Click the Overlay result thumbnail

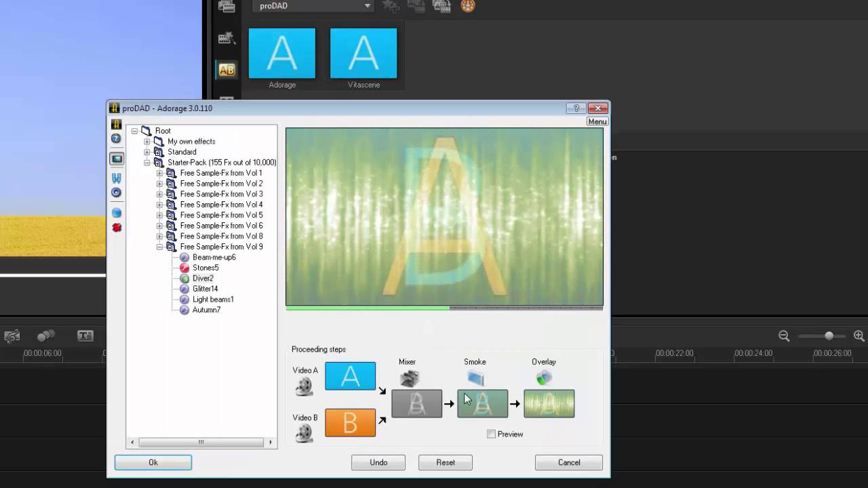pos(549,403)
